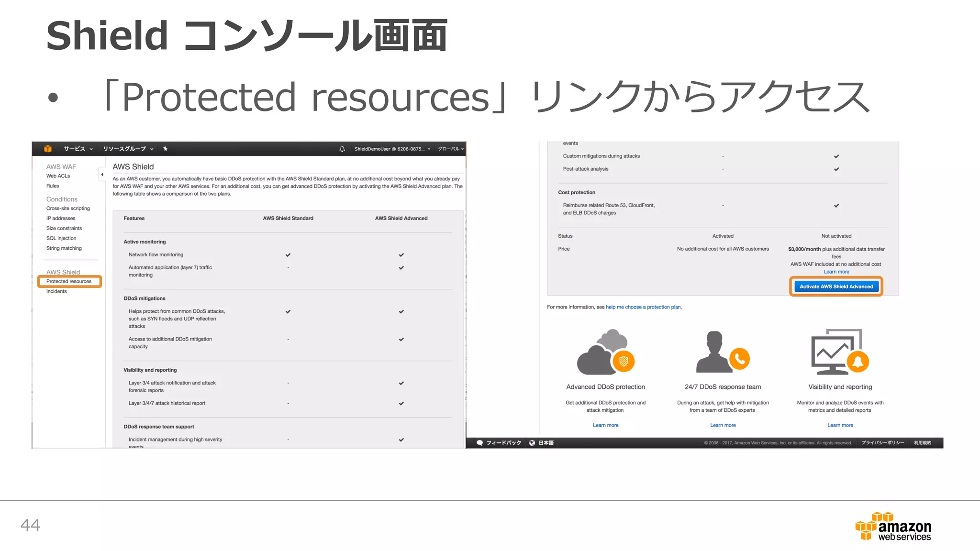Open the AWS WAF sidebar section
Image resolution: width=980 pixels, height=551 pixels.
tap(61, 167)
